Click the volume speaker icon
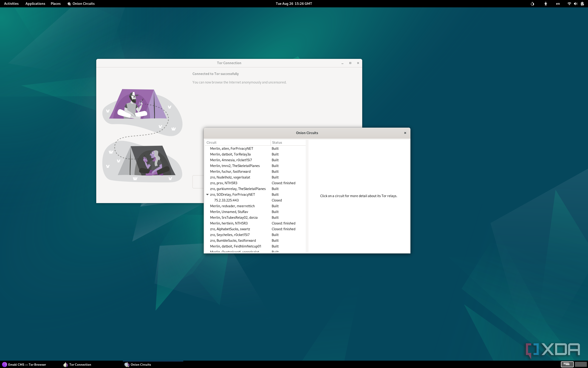Screen dimensions: 588x368 576,4
